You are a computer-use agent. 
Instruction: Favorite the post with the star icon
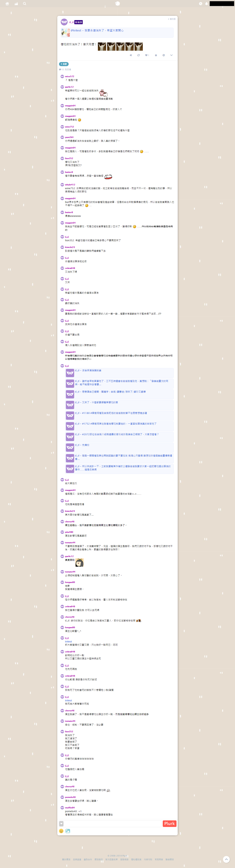click(156, 55)
